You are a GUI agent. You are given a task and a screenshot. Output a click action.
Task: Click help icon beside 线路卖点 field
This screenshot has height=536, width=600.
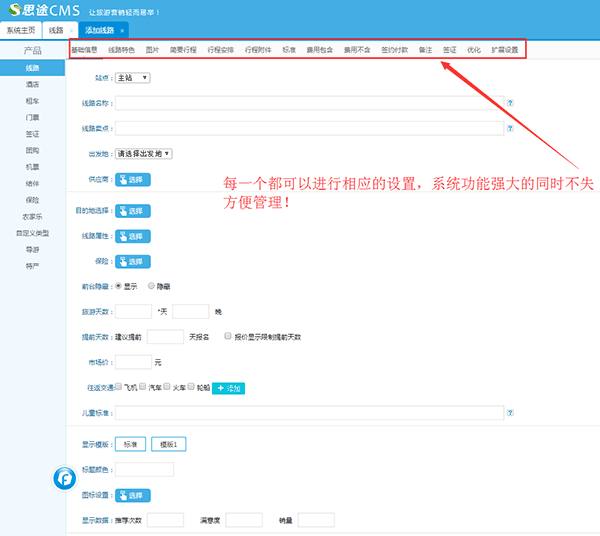click(510, 128)
